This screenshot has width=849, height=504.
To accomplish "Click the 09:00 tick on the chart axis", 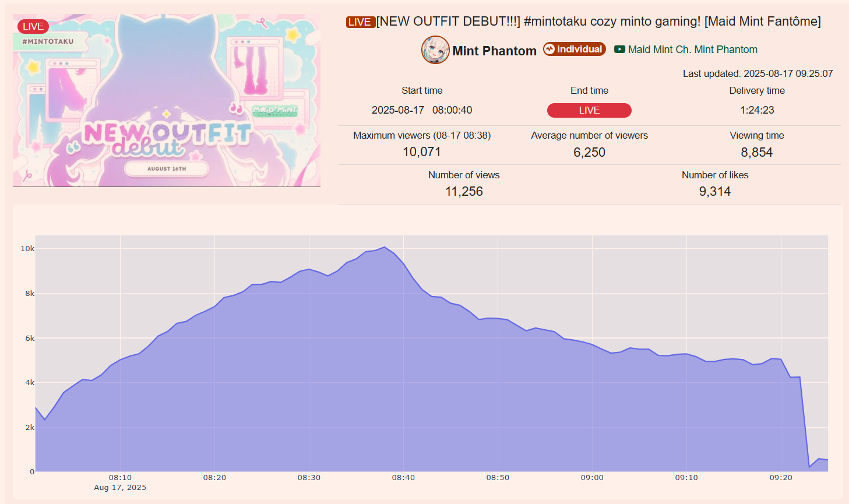I will [x=592, y=477].
